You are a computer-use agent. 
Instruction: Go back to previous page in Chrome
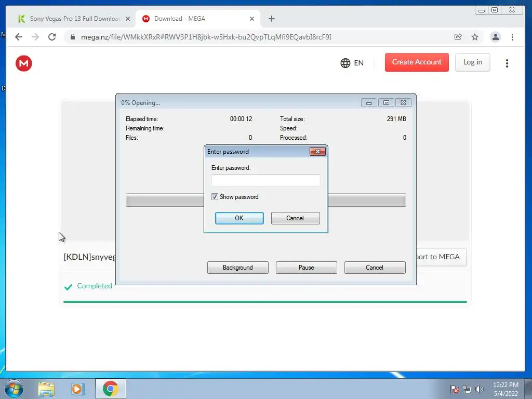[19, 37]
